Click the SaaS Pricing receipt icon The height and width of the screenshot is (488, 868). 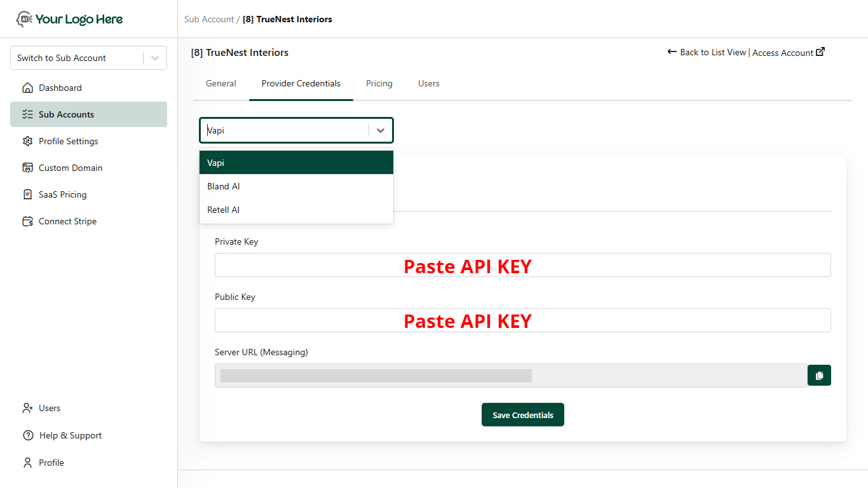[x=27, y=194]
